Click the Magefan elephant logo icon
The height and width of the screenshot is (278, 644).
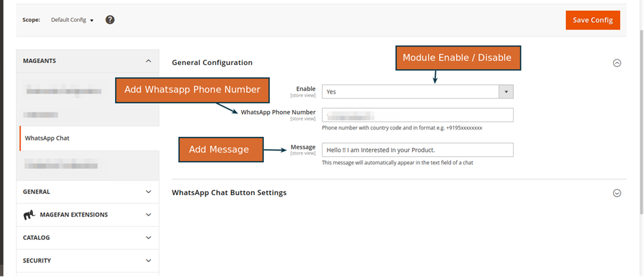click(x=29, y=215)
